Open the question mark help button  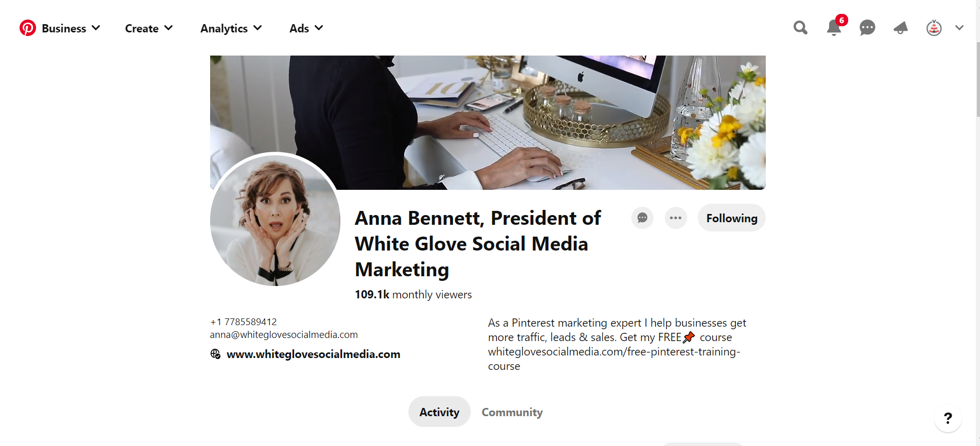[948, 418]
